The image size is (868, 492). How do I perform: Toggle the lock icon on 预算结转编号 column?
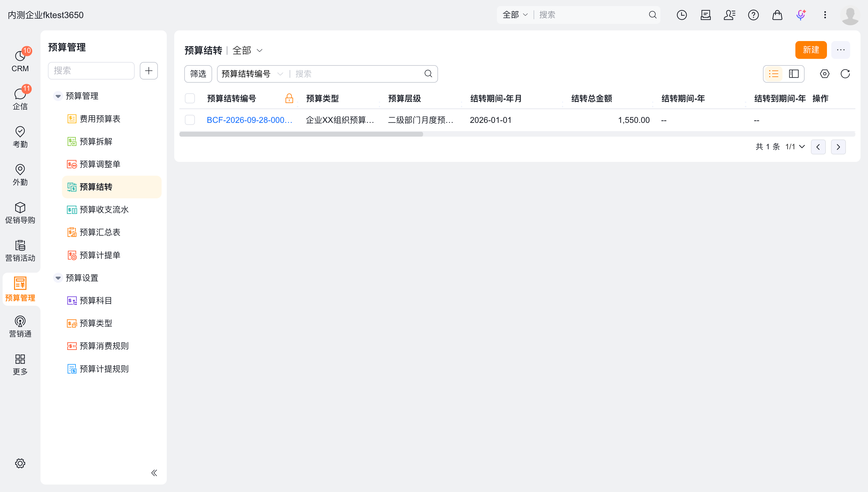tap(289, 98)
